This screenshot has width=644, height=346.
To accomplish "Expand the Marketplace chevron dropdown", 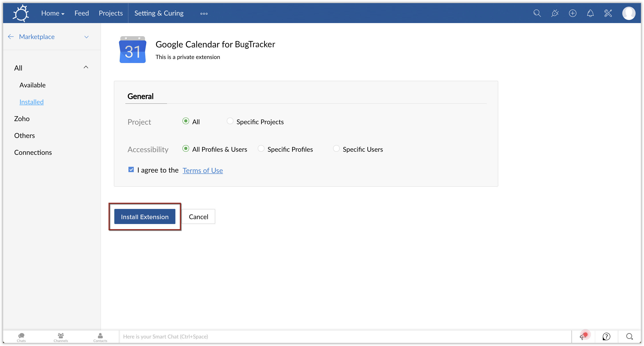I will tap(87, 37).
